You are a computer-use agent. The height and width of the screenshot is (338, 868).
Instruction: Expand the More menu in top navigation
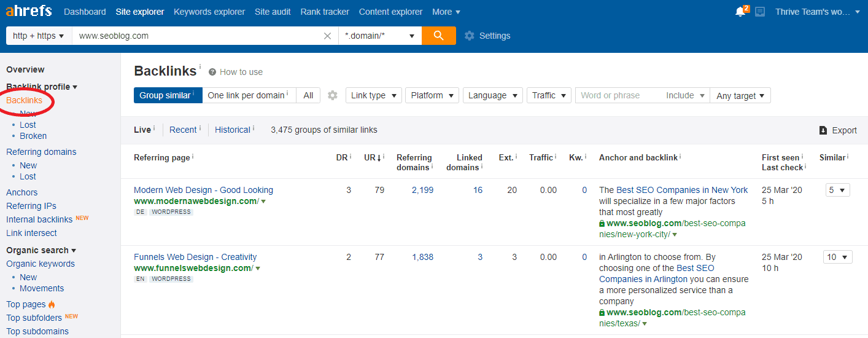446,12
